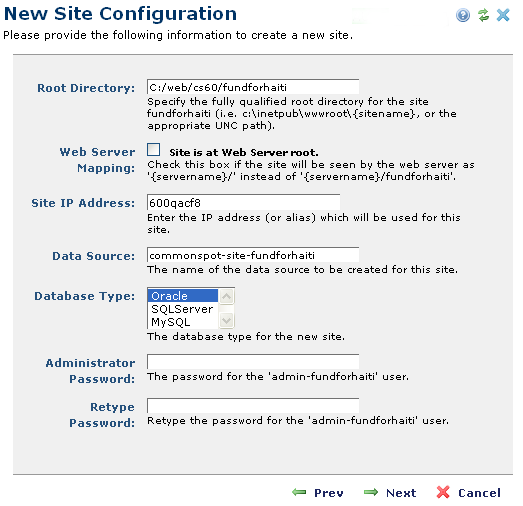
Task: Check Site is at Web Server root
Action: (x=153, y=150)
